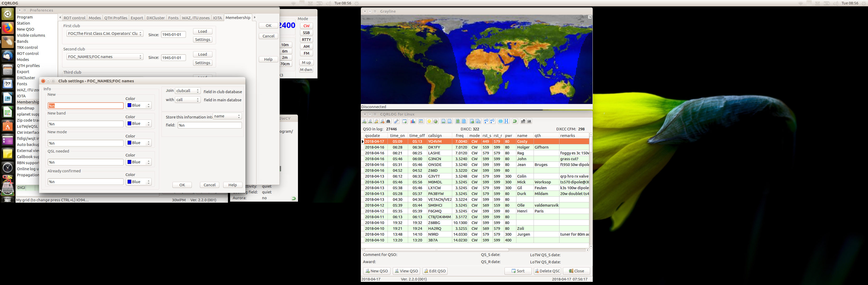Viewport: 868px width, 285px height.
Task: Switch to the WAZ, ITU zones tab
Action: (x=196, y=18)
